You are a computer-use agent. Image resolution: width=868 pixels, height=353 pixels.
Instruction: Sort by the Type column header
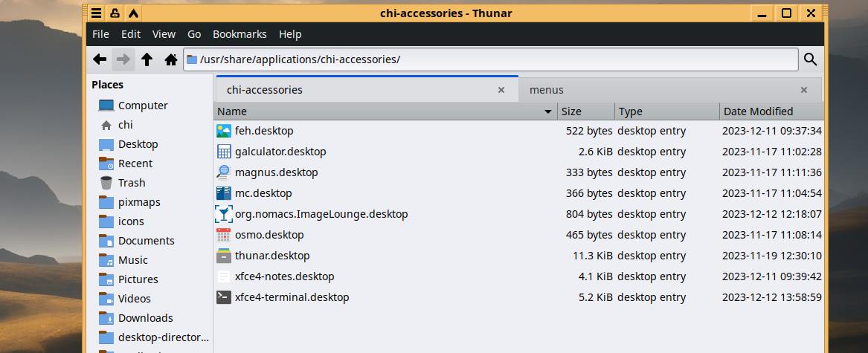667,111
